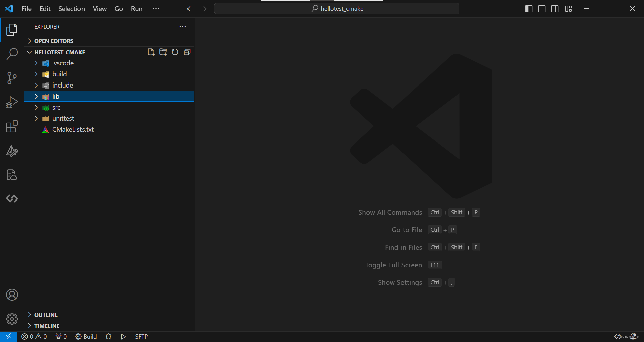Open notifications bell in status bar
This screenshot has height=342, width=644.
[x=634, y=336]
